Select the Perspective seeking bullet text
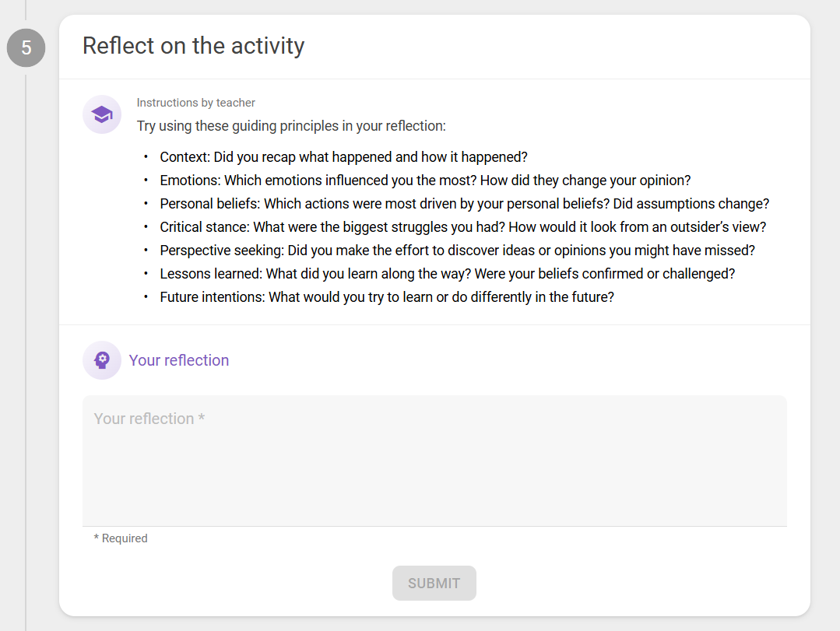 pos(458,251)
